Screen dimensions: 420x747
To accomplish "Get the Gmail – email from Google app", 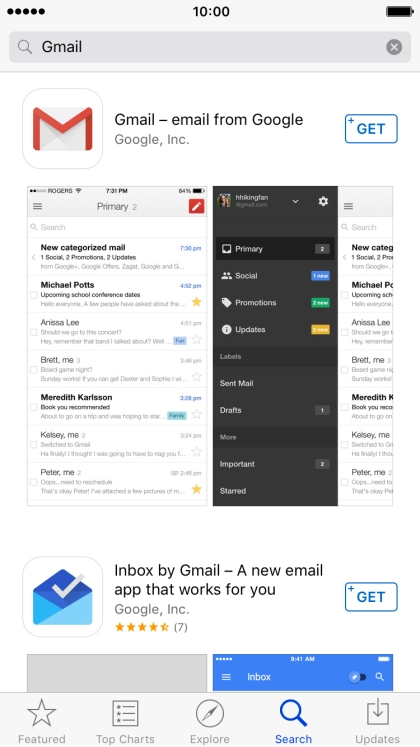I will 371,129.
